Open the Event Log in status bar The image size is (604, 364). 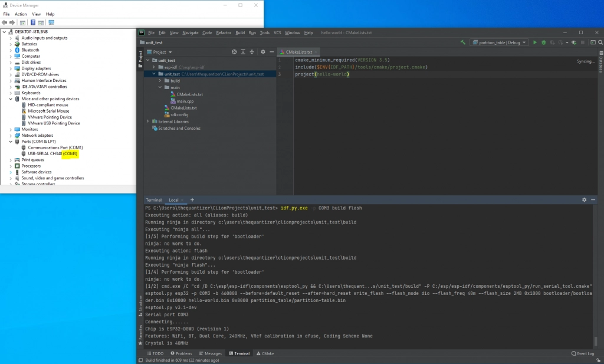coord(583,353)
